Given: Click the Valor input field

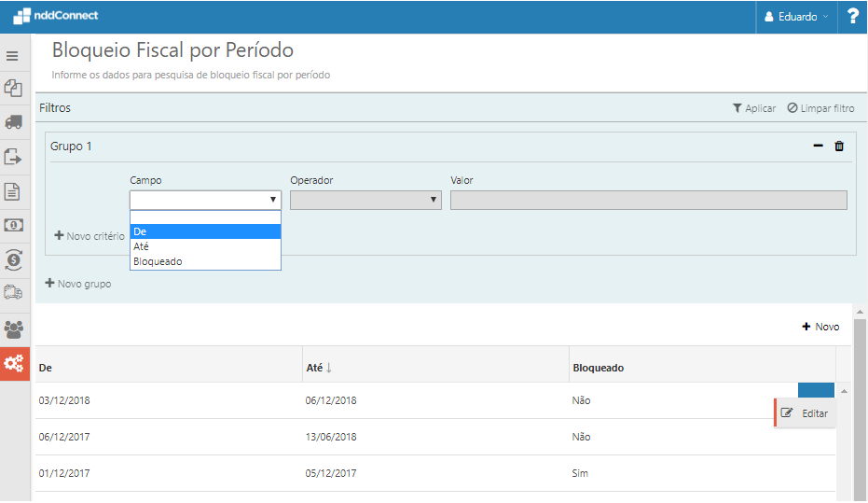Looking at the screenshot, I should (649, 200).
